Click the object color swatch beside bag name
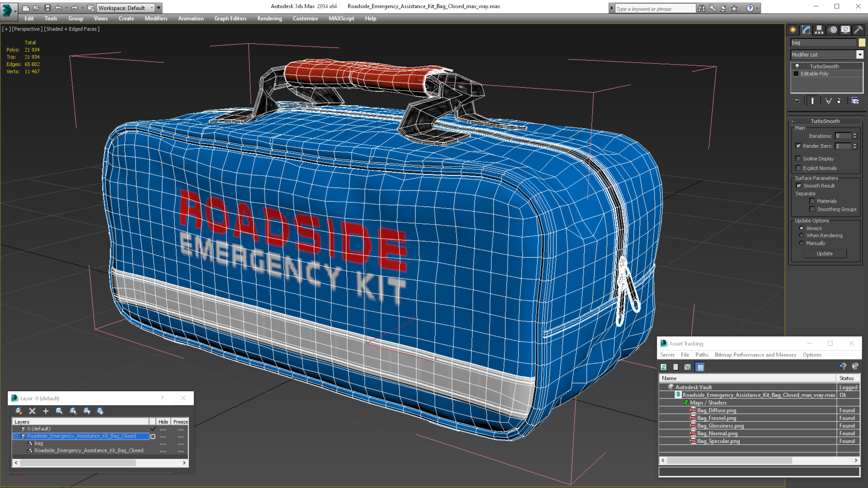Screen dimensions: 868x488 pos(862,42)
